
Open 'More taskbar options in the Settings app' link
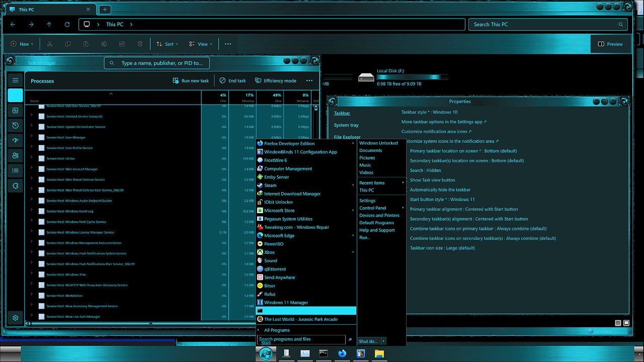click(444, 122)
